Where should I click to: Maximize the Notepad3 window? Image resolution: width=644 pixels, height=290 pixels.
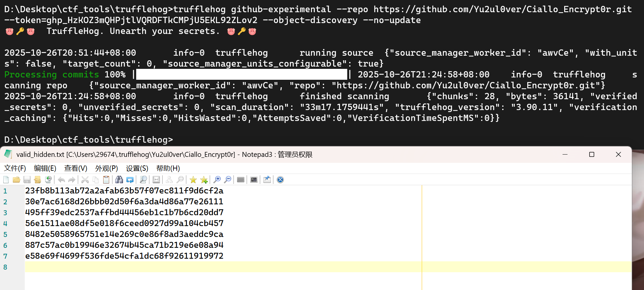click(x=592, y=154)
